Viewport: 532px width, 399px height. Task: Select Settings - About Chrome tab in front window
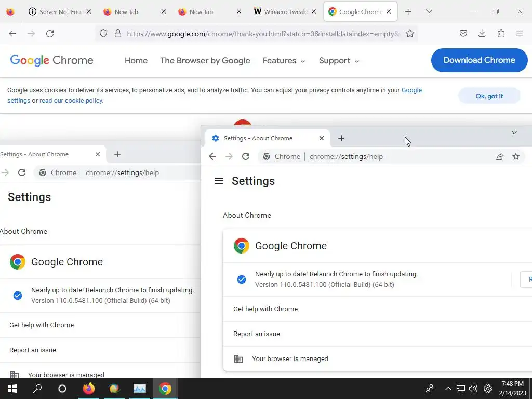click(268, 138)
